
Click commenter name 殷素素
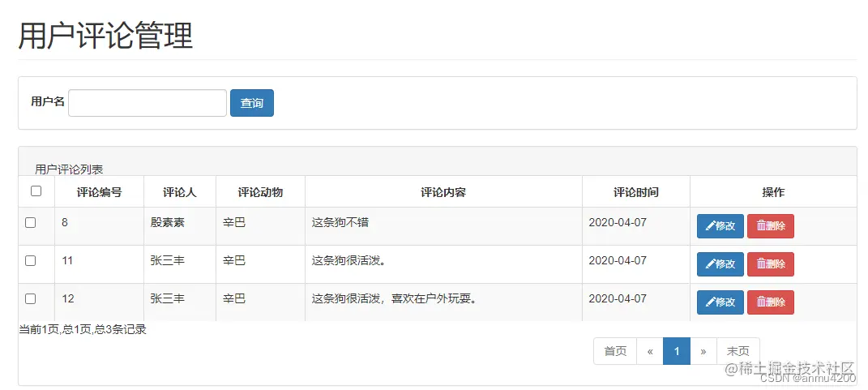[168, 223]
